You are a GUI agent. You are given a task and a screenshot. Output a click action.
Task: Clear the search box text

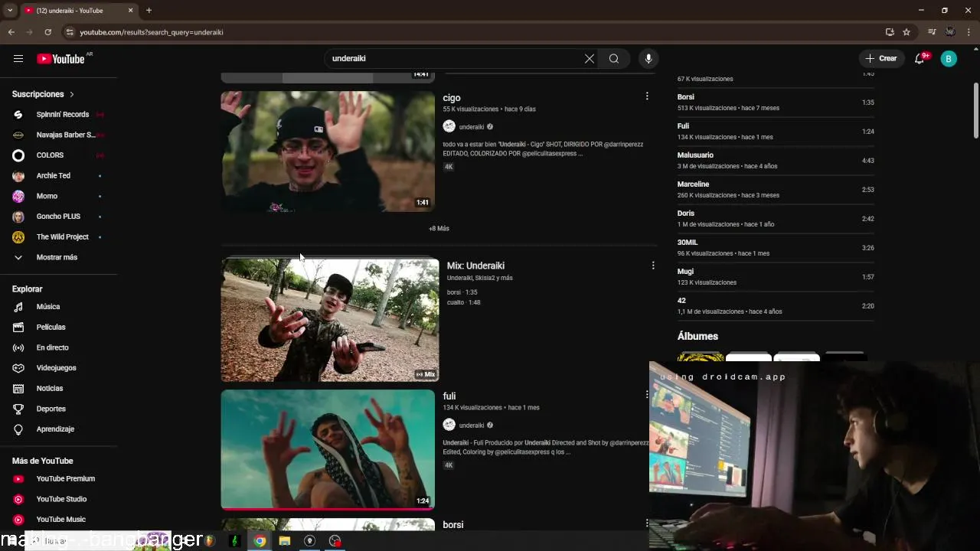point(590,59)
